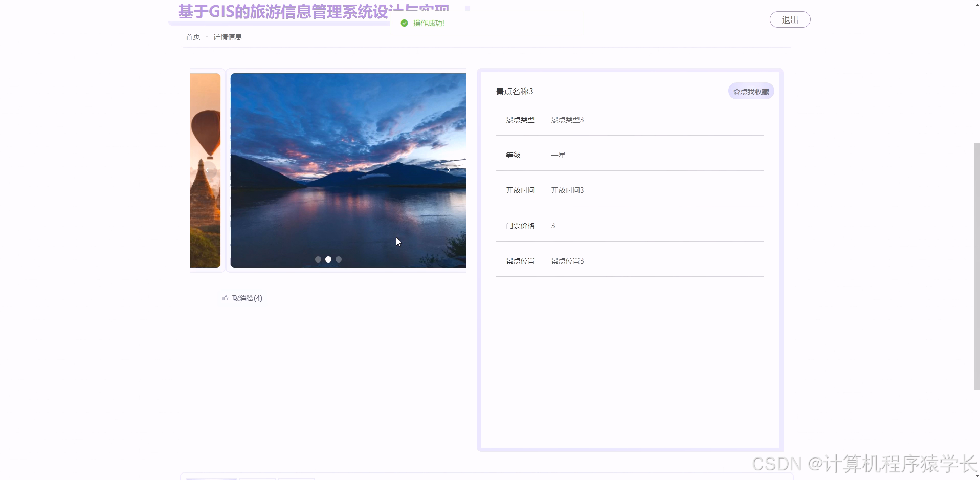Click the thumbs-up icon beside 取消赞(4)
This screenshot has width=980, height=480.
(x=225, y=298)
